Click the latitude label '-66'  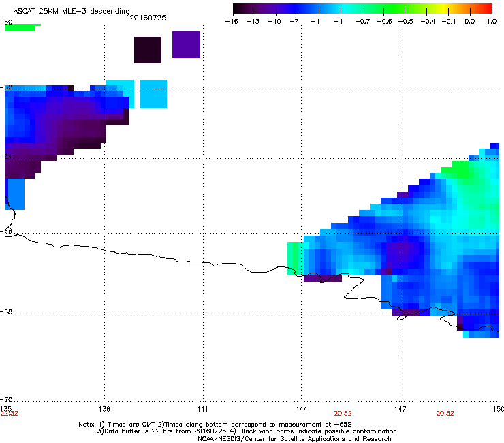tap(6, 232)
